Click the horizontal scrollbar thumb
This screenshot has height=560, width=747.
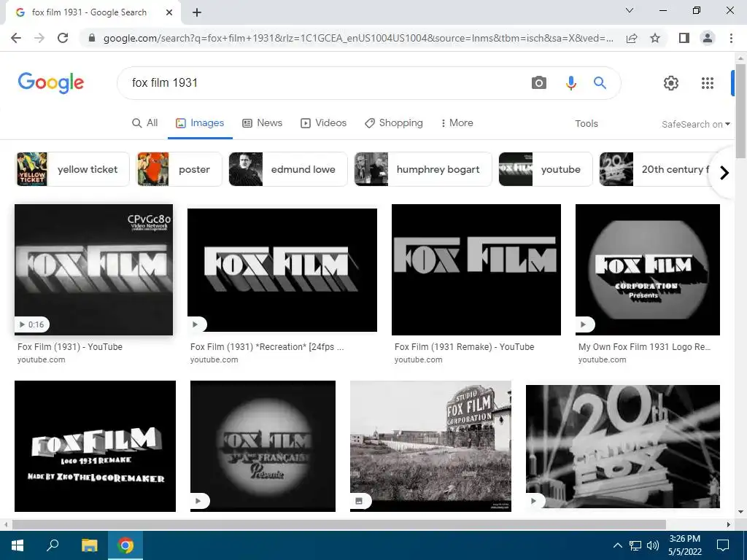tap(339, 525)
